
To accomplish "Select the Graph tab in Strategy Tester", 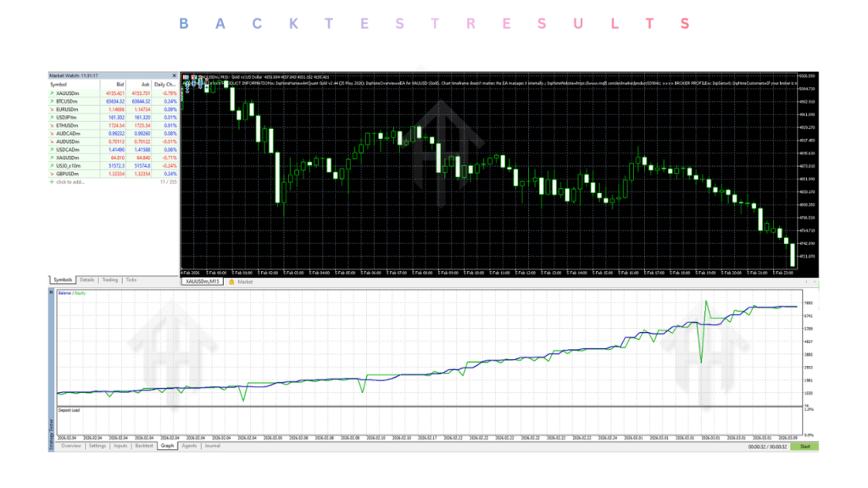I will pos(167,446).
